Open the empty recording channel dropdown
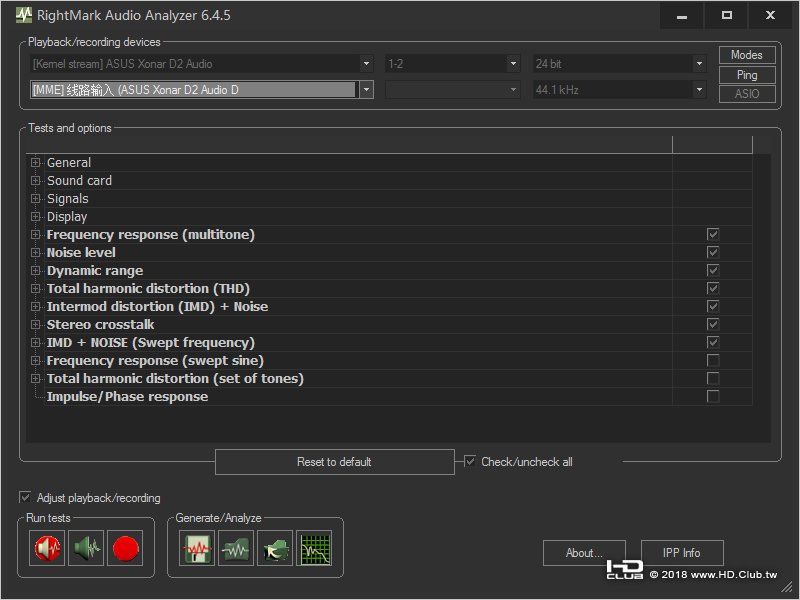This screenshot has height=600, width=800. click(x=513, y=90)
